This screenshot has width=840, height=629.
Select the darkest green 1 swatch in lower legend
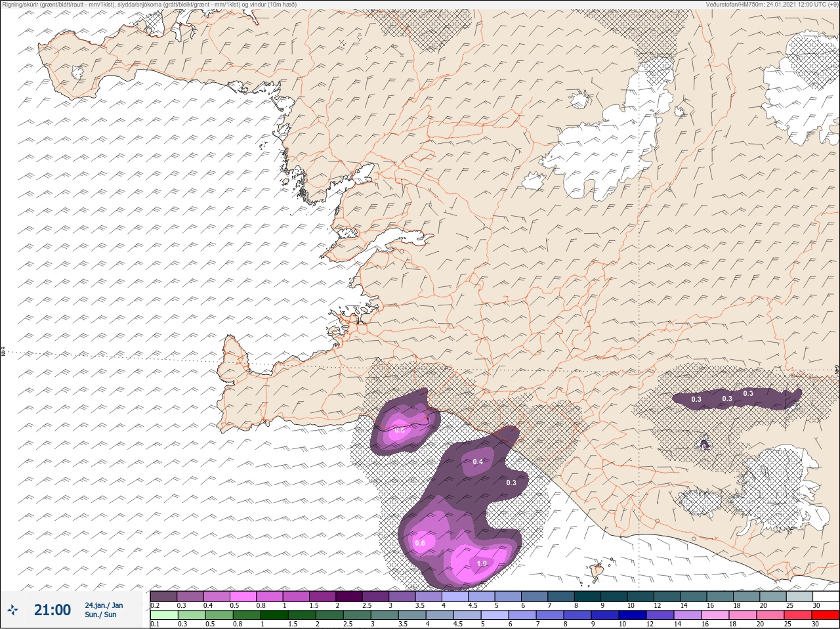click(x=274, y=615)
